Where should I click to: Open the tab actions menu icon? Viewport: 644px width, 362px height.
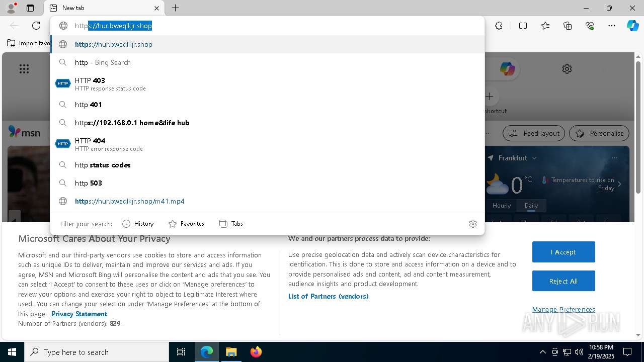point(30,8)
